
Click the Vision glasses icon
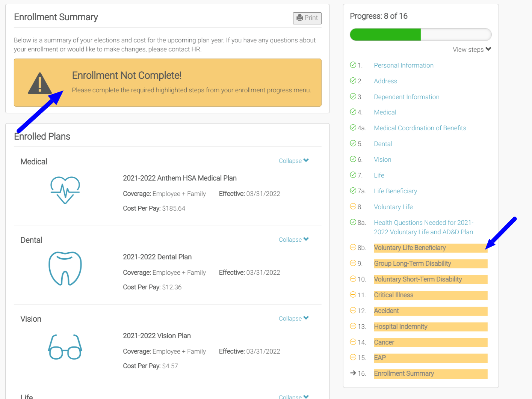click(x=65, y=347)
